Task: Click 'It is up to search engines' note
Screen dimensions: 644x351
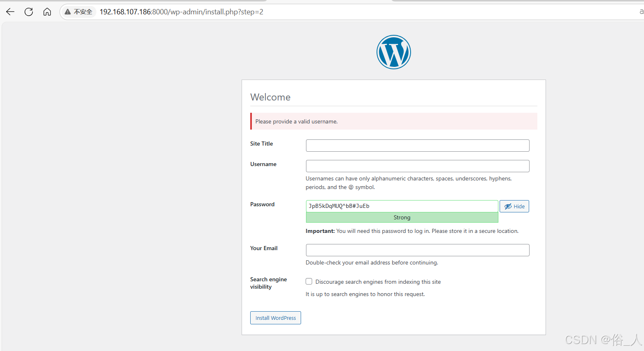Action: (365, 294)
